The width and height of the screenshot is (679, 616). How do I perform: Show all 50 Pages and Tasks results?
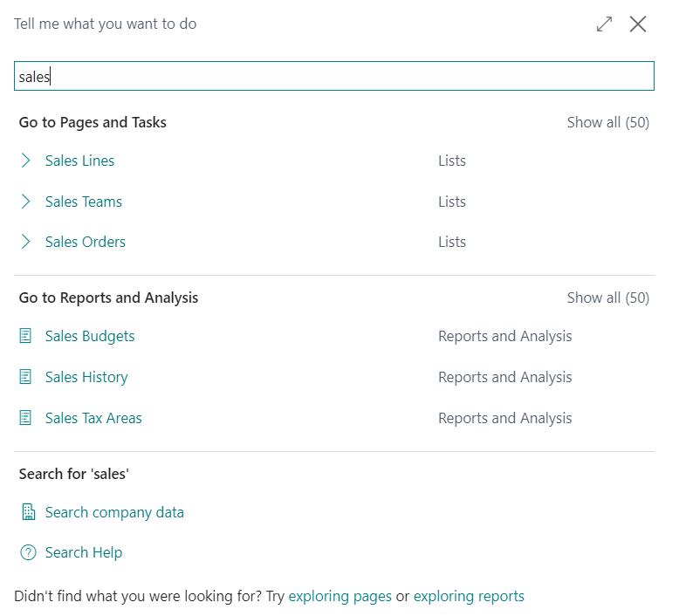608,122
